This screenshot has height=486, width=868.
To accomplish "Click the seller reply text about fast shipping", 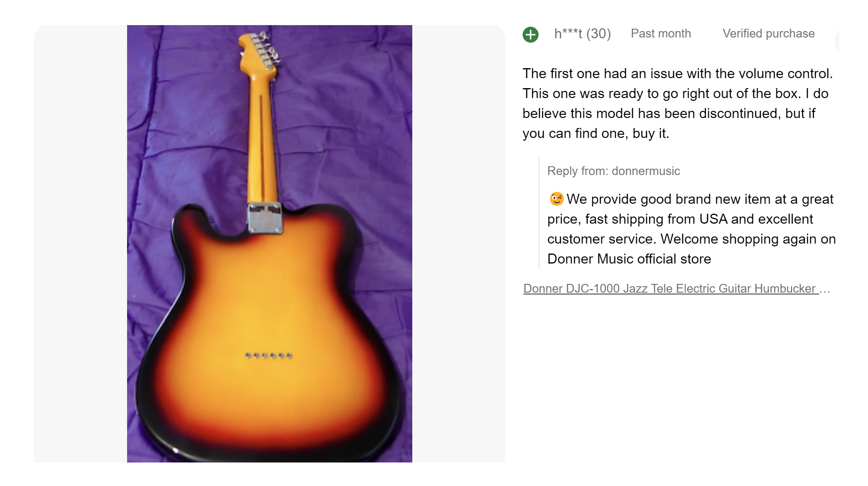I will 691,229.
